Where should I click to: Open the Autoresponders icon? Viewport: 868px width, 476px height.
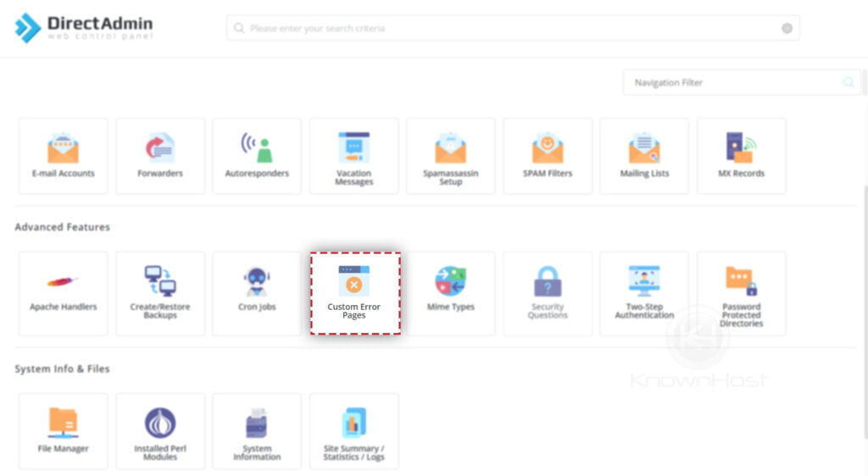(257, 155)
